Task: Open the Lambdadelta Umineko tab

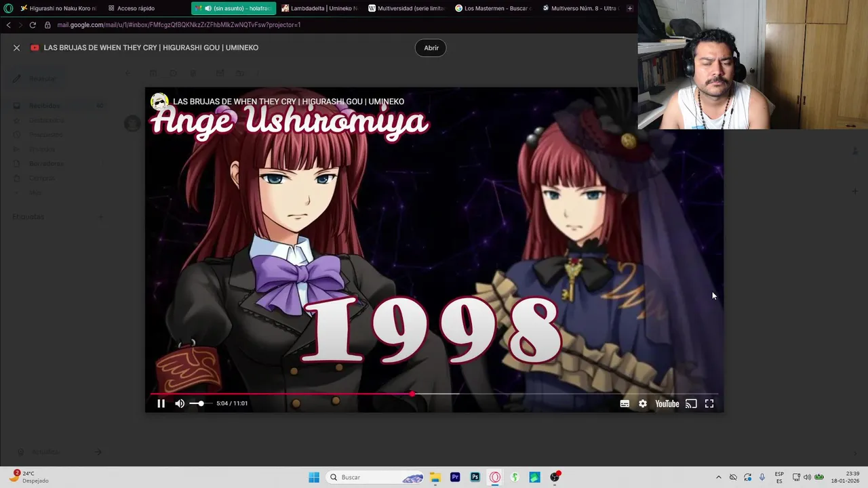Action: point(319,8)
